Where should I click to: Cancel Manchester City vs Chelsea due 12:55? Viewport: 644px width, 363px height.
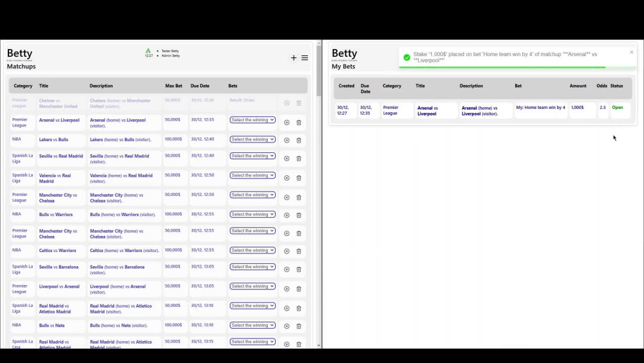click(287, 233)
